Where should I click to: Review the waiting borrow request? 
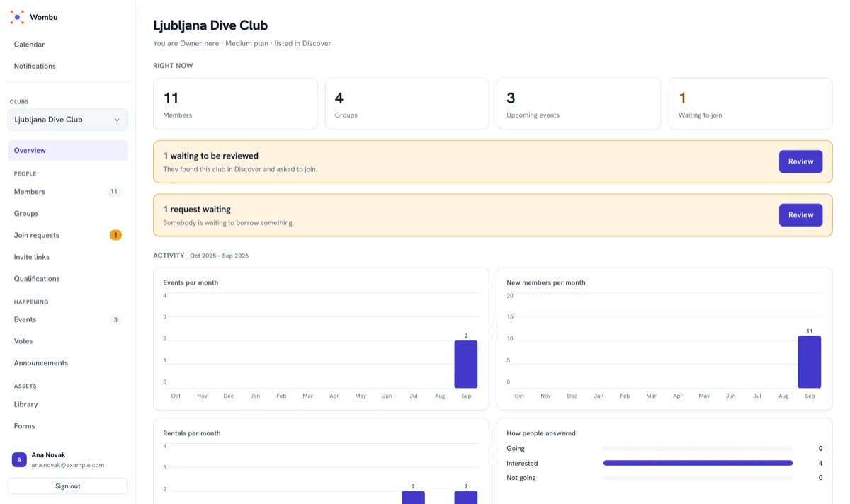coord(800,215)
